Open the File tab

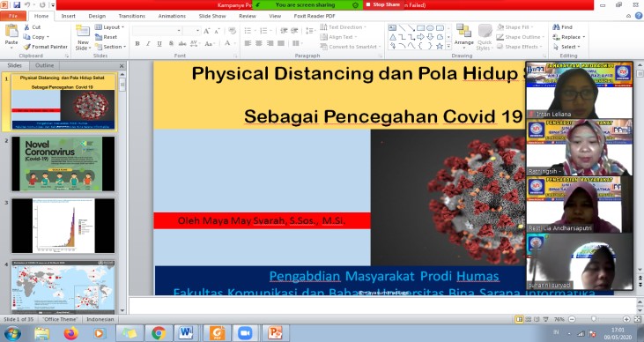tap(13, 16)
